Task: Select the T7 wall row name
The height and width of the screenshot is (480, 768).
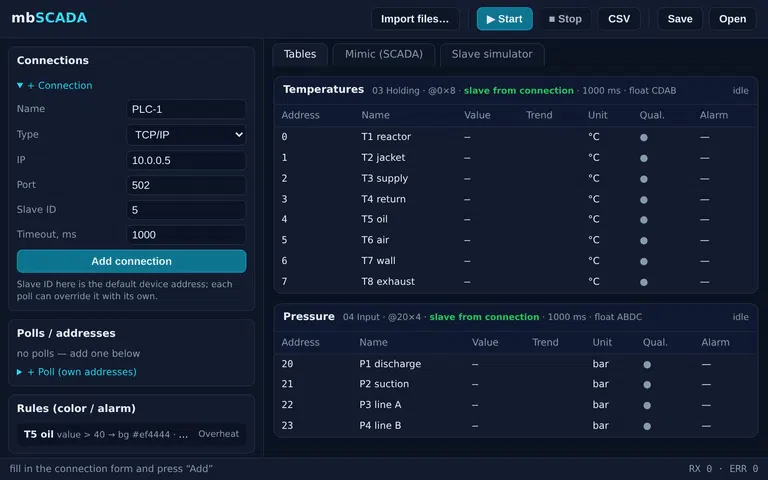Action: click(x=378, y=261)
